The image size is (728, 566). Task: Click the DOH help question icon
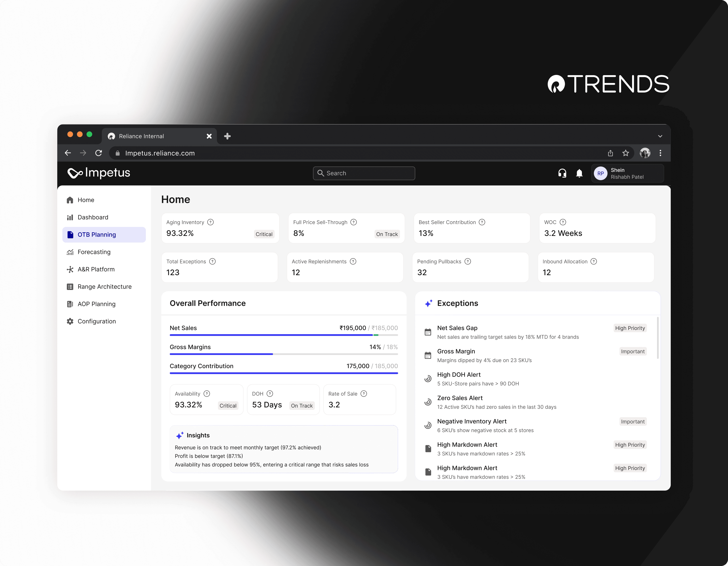click(270, 394)
